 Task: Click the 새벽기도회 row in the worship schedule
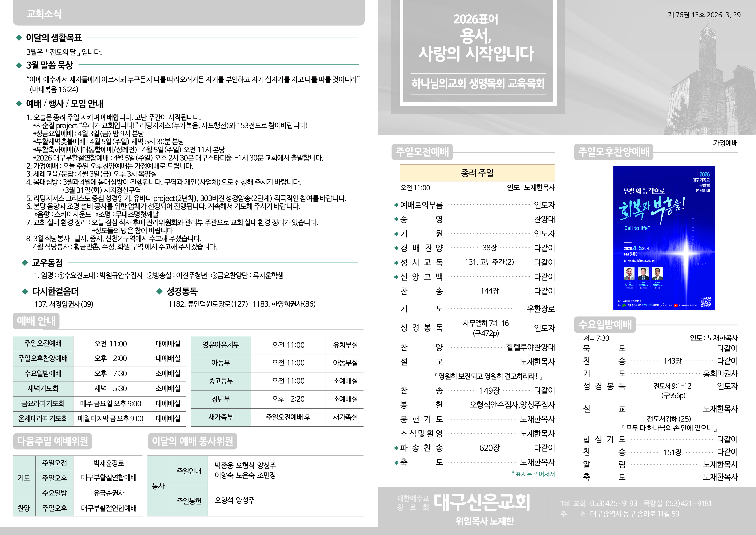coord(43,388)
